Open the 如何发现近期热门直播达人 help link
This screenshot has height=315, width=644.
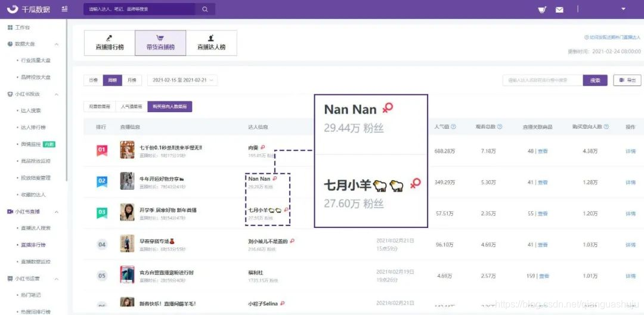coord(612,38)
